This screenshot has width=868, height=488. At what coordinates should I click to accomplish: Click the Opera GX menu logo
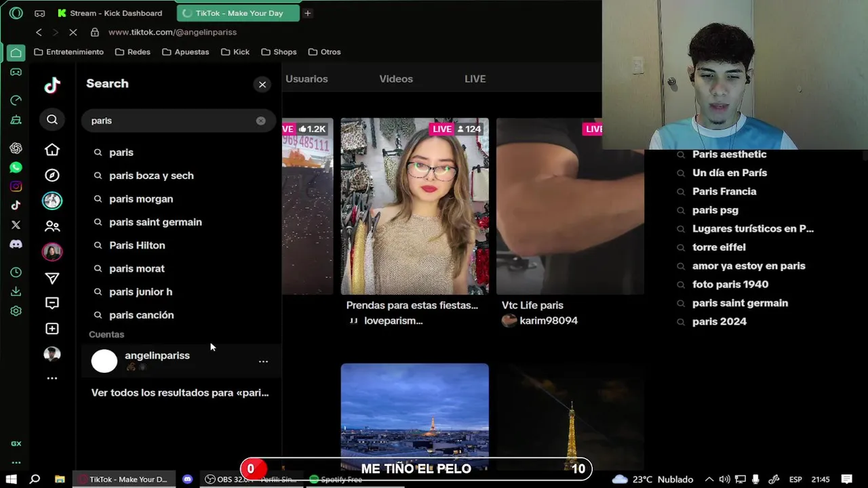click(x=16, y=13)
